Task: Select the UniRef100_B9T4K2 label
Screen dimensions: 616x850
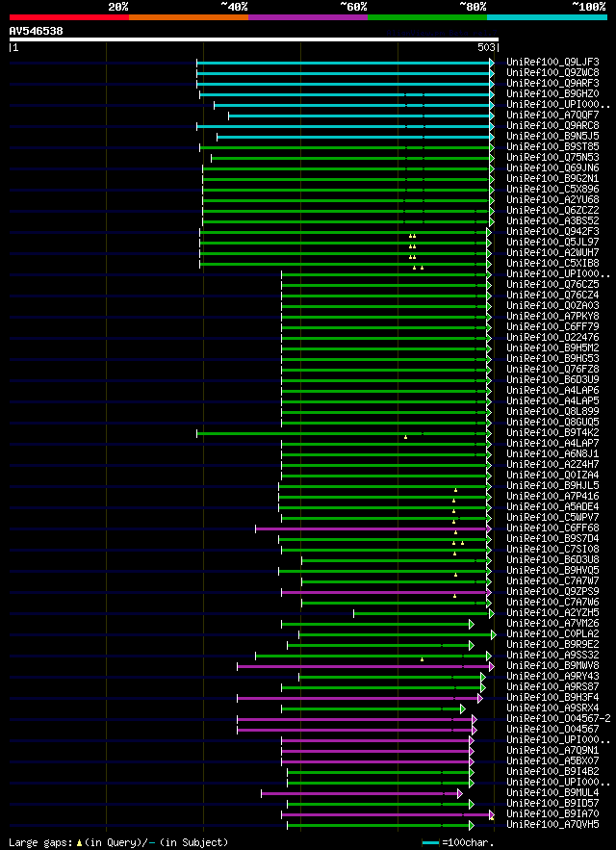Action: coord(552,433)
